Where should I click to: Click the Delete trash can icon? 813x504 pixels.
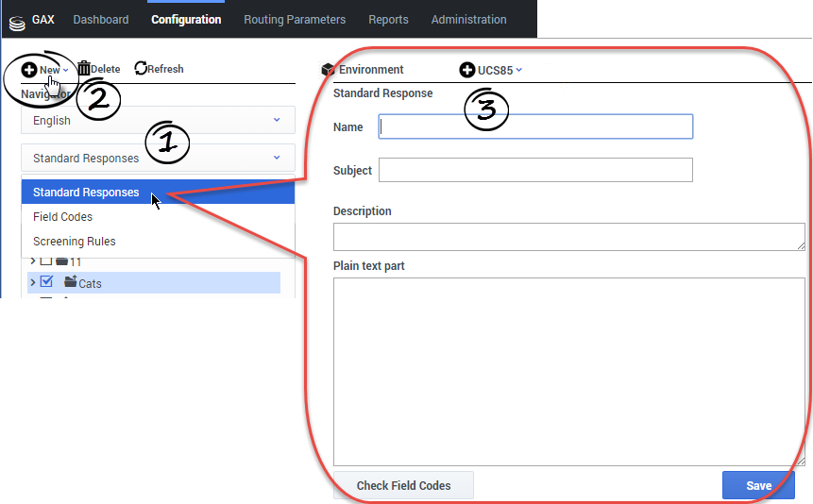tap(84, 69)
